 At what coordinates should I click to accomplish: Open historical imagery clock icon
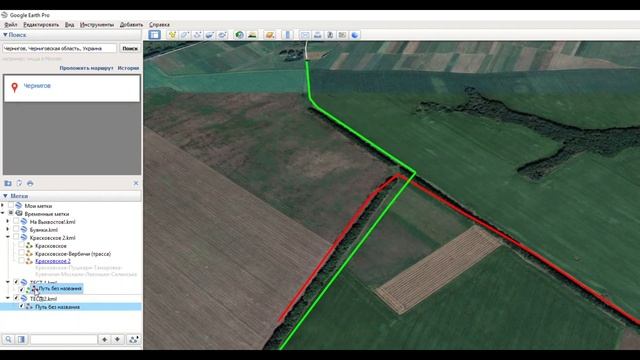coord(240,35)
